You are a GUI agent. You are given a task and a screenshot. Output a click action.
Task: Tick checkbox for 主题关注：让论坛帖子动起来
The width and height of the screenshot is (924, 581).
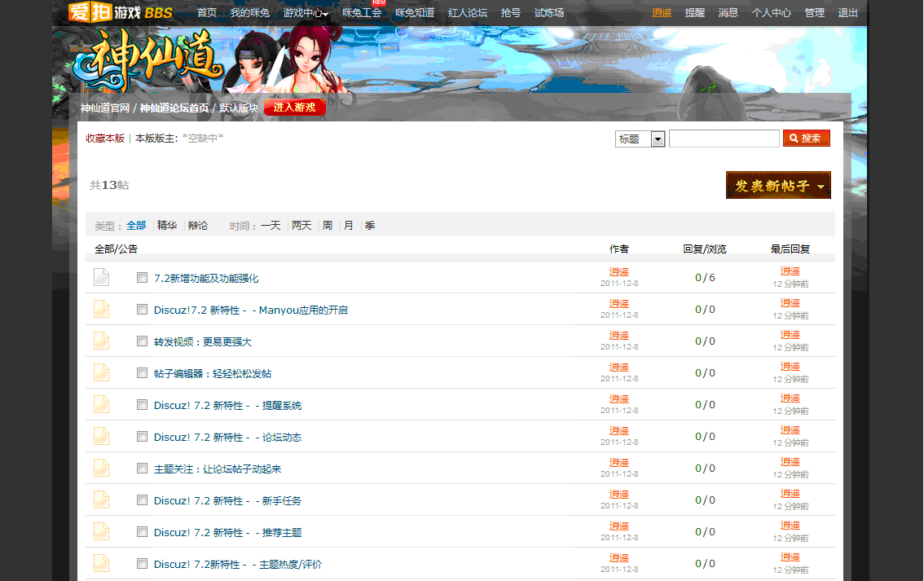point(142,469)
